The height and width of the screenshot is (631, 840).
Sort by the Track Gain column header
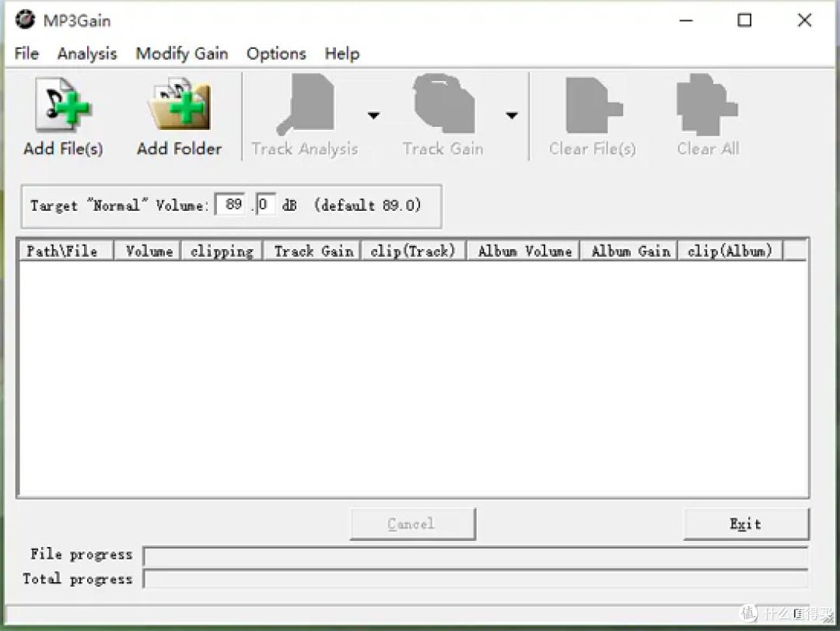tap(313, 251)
